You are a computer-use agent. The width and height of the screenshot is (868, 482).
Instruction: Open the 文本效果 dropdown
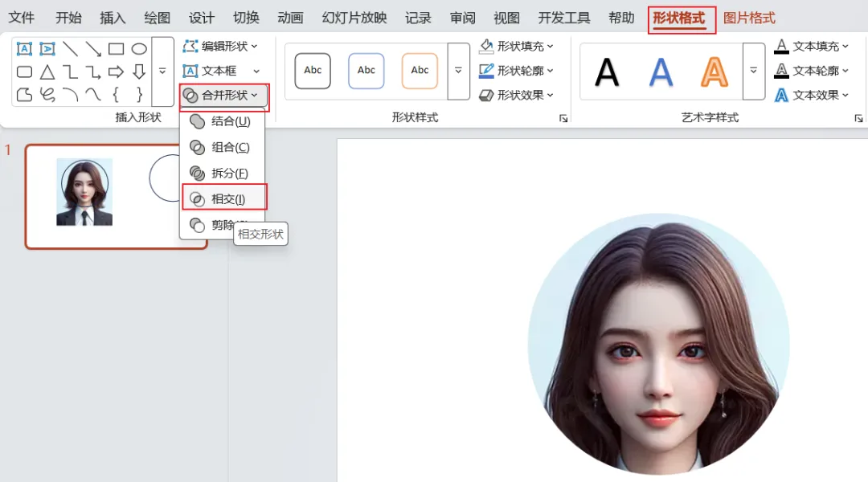click(x=812, y=95)
